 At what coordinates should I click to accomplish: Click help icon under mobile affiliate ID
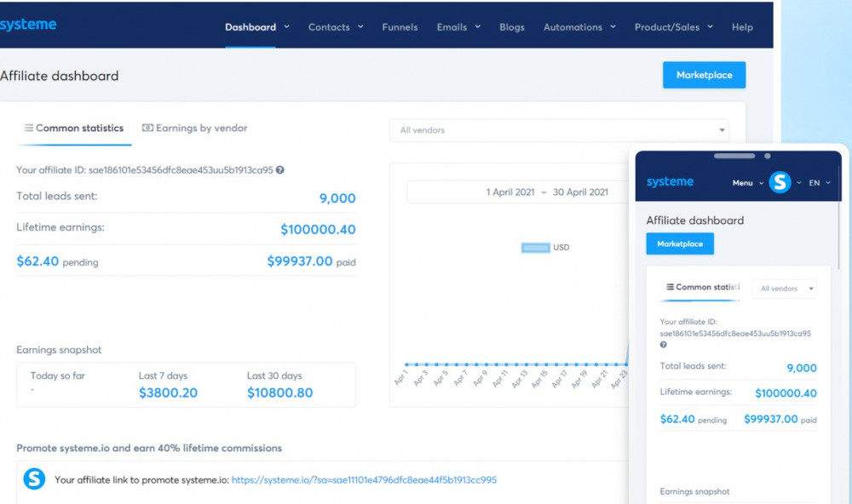tap(664, 345)
